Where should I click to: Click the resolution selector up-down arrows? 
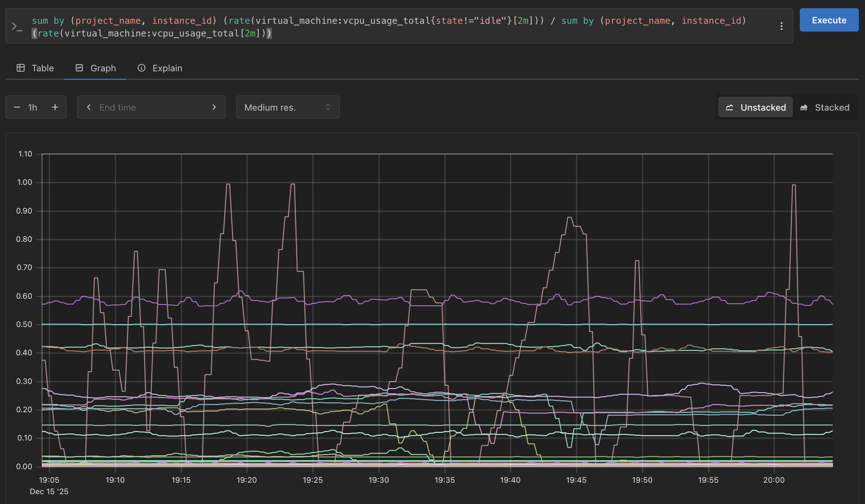(x=328, y=107)
